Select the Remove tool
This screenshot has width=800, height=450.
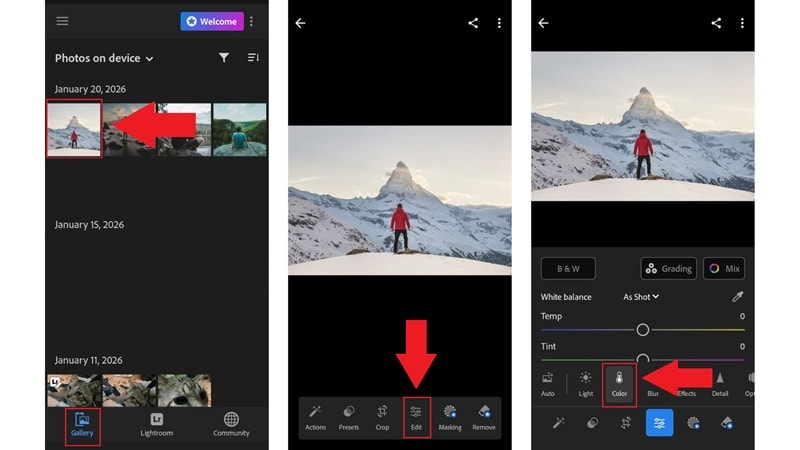click(484, 418)
